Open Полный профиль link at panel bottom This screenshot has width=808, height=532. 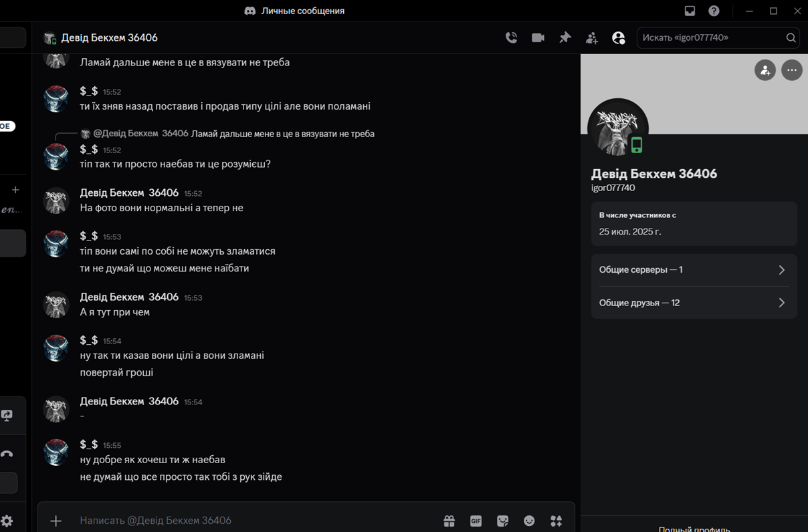pos(694,529)
